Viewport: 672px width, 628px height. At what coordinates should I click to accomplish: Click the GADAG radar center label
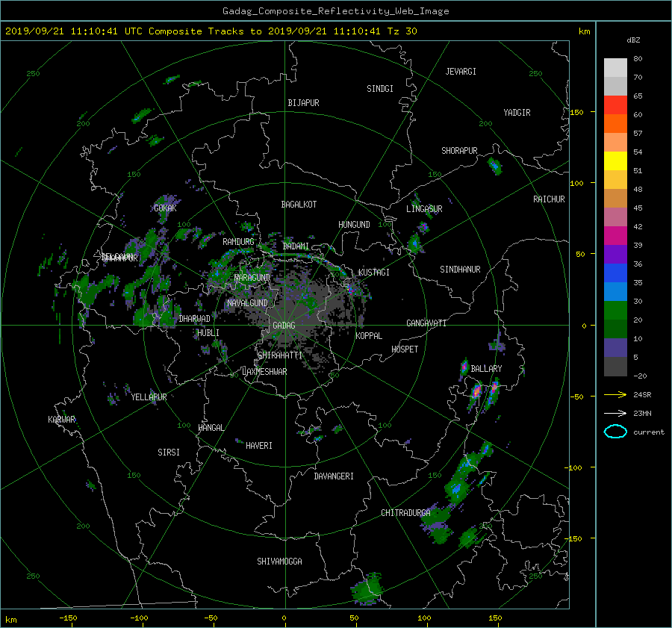coord(284,326)
